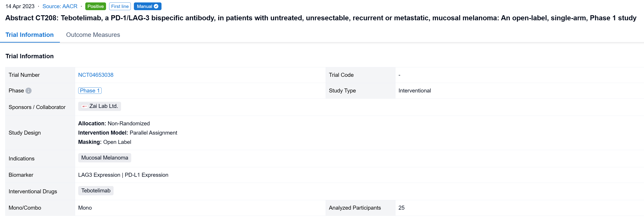Click the First line tag
The height and width of the screenshot is (220, 644).
[x=120, y=6]
